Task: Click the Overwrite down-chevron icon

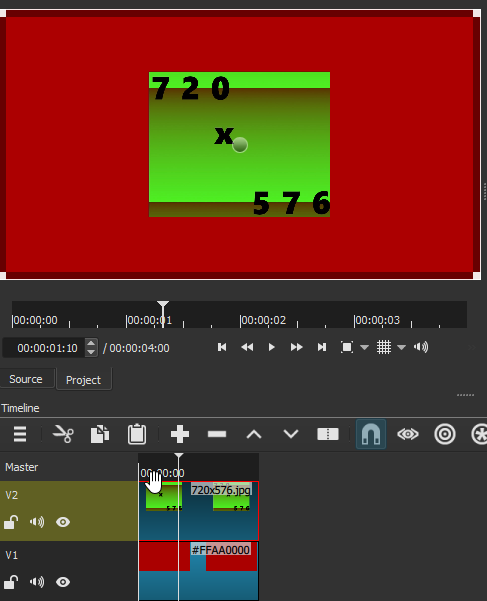Action: coord(290,434)
